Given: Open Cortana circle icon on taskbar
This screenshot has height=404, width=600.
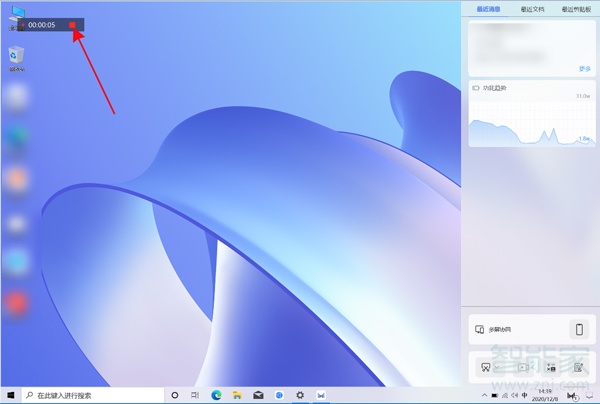Looking at the screenshot, I should [x=174, y=395].
